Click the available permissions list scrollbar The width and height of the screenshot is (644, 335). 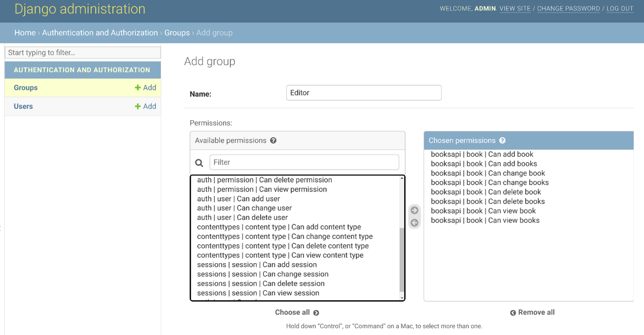pos(402,260)
